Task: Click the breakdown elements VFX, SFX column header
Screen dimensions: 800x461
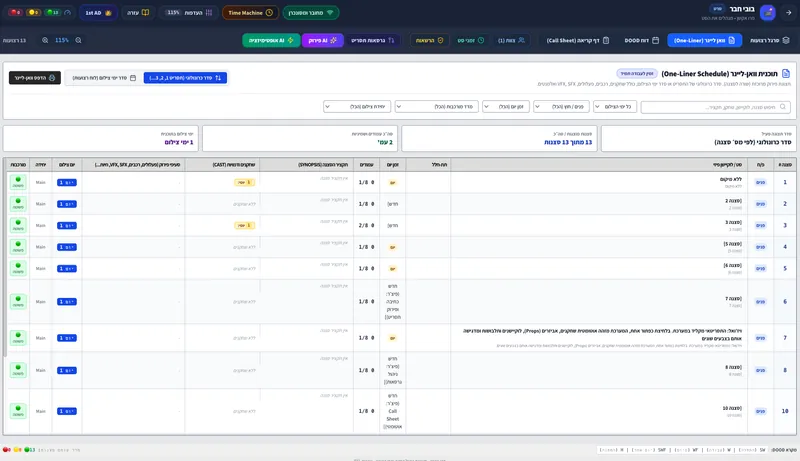Action: pos(133,165)
